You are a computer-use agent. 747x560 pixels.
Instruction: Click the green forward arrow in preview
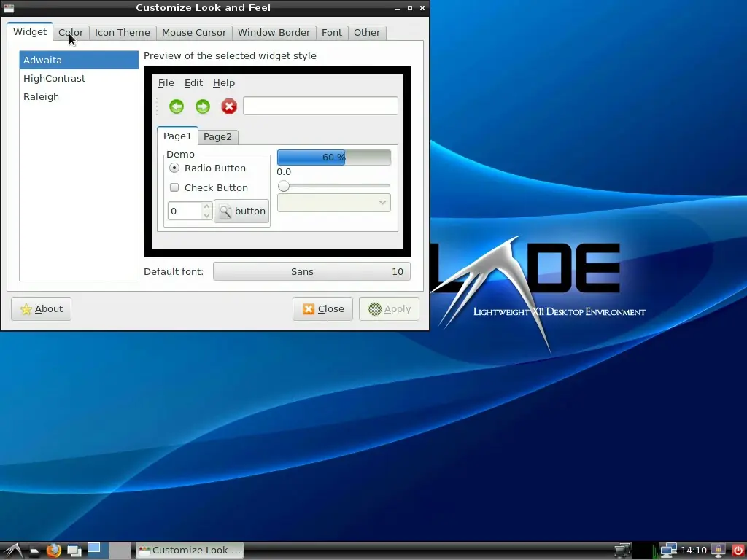click(x=203, y=106)
